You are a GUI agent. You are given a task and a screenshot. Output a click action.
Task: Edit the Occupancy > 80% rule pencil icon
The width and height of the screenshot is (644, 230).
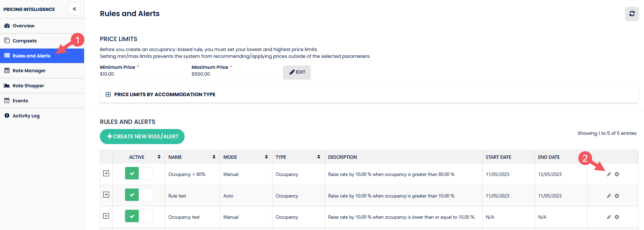click(609, 174)
